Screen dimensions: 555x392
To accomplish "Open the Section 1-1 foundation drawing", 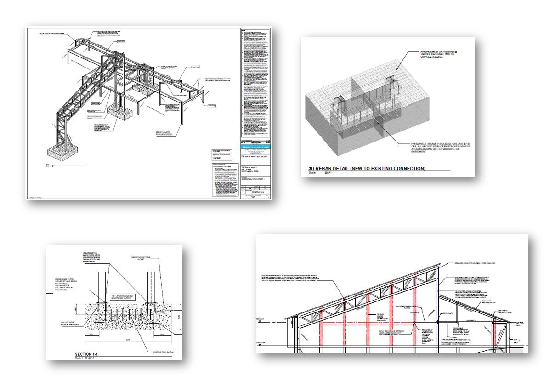I will point(114,302).
